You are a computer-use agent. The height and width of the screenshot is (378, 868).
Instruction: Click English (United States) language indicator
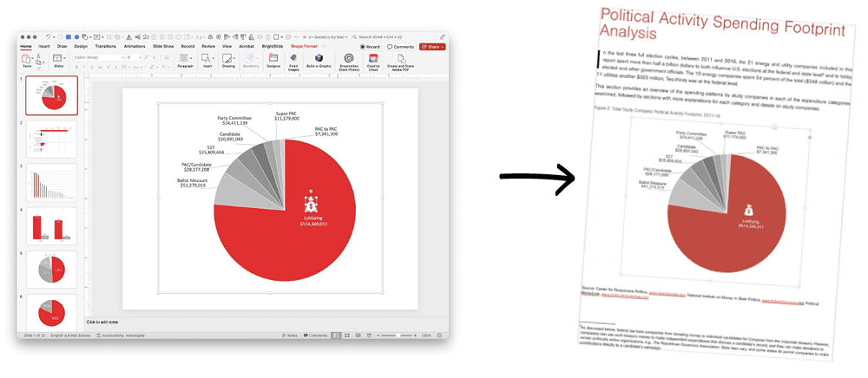point(71,336)
